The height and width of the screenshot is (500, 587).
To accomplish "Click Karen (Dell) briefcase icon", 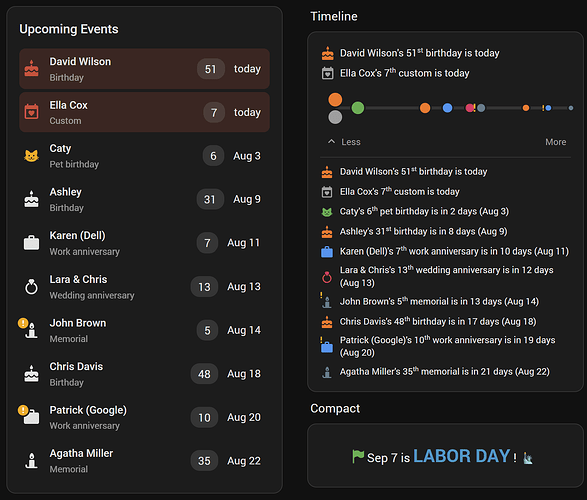I will click(x=31, y=243).
